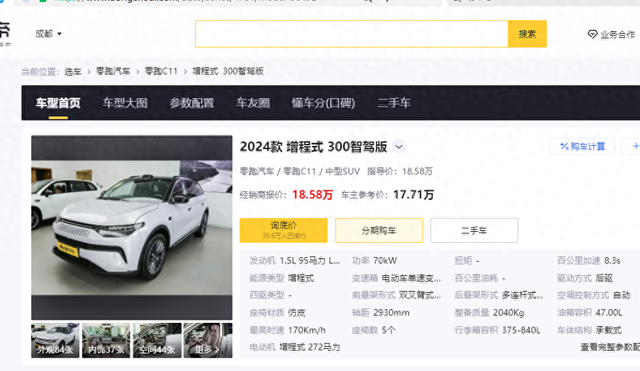The width and height of the screenshot is (640, 371).
Task: Click 座椅材质 仿皮 spec
Action: click(277, 313)
